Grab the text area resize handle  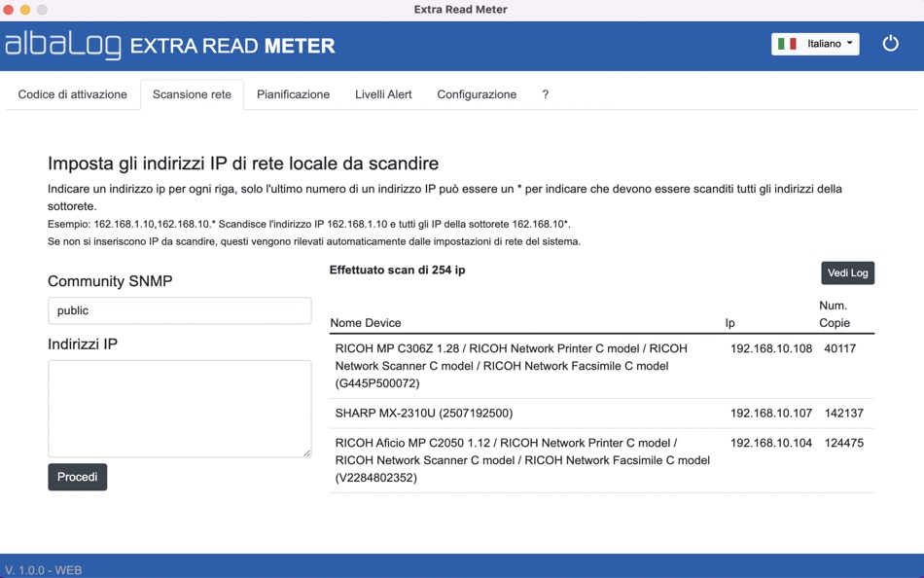click(x=307, y=453)
